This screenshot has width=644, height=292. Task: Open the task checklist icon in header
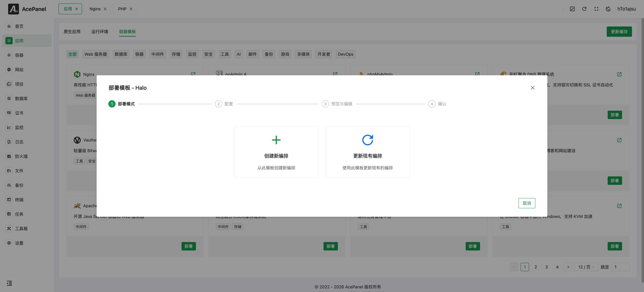pyautogui.click(x=572, y=9)
